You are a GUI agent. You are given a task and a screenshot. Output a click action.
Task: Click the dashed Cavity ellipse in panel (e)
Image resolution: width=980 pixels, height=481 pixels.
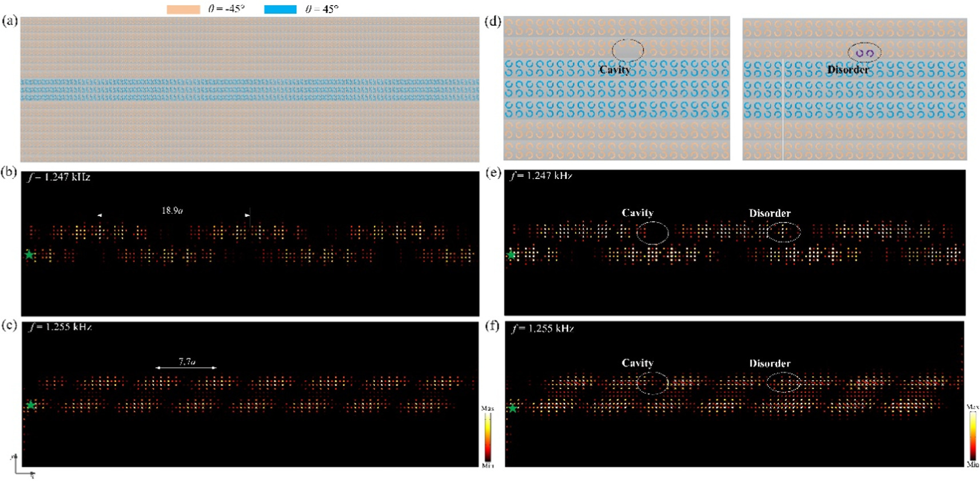[x=652, y=233]
